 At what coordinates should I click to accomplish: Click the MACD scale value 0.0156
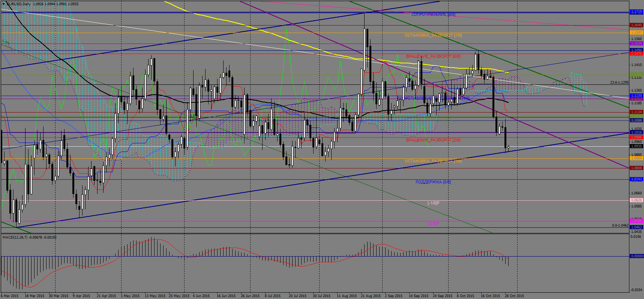tap(636, 236)
